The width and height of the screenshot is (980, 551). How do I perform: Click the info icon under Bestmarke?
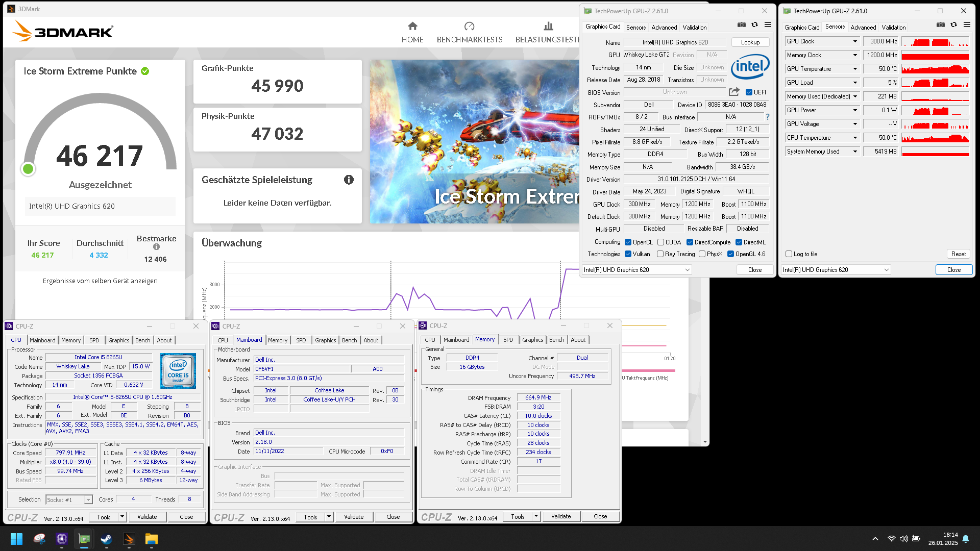coord(156,247)
